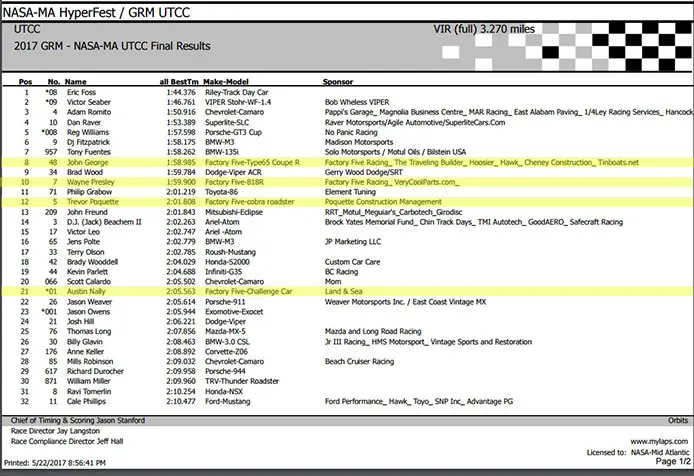The height and width of the screenshot is (476, 694).
Task: Click 'Printed: 5/22/2017 8:56:41 PM' timestamp
Action: point(55,463)
